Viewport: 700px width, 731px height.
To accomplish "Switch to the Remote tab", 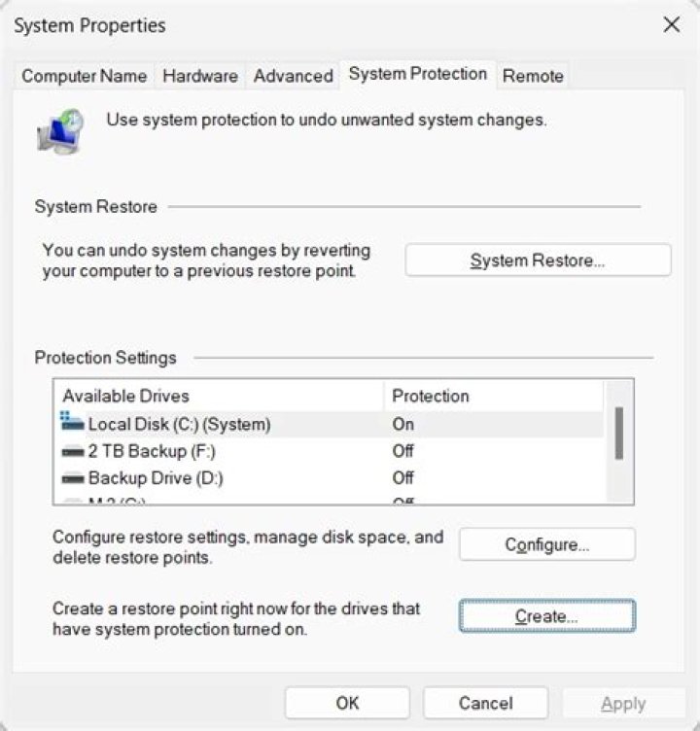I will click(x=533, y=76).
